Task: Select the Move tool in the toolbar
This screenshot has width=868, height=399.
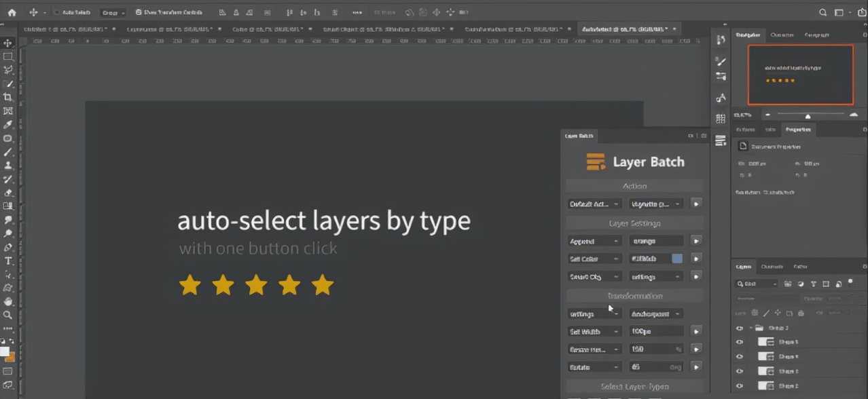Action: coord(8,43)
